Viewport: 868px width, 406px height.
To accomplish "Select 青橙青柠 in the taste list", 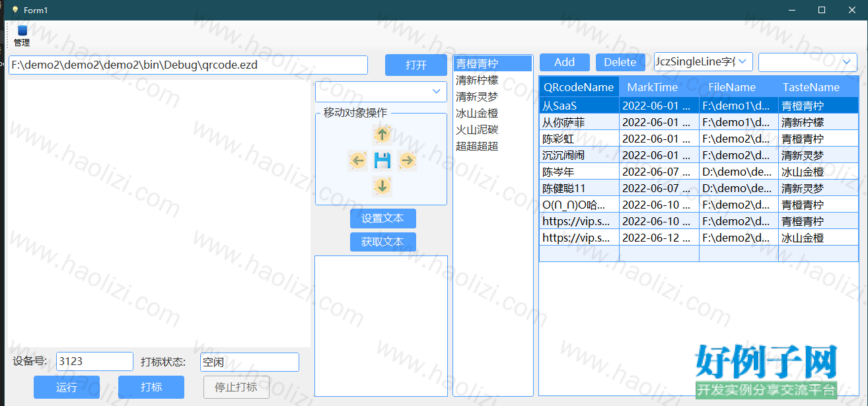I will pyautogui.click(x=493, y=63).
